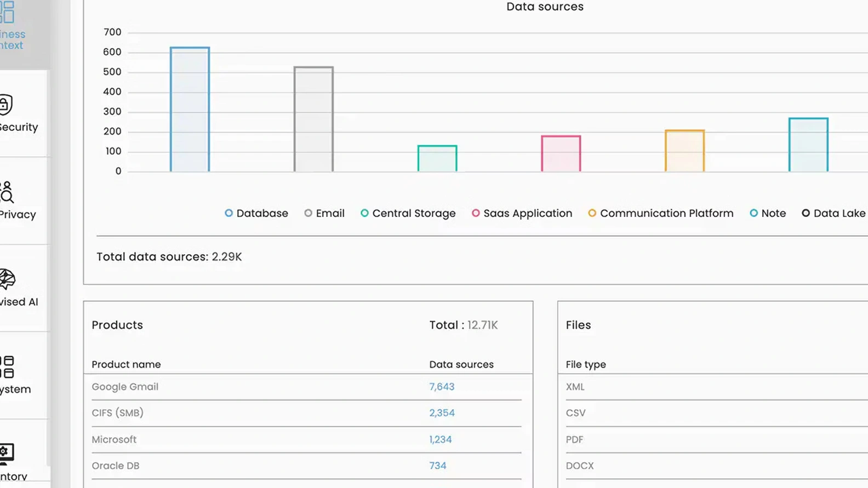Toggle the Database series in chart legend
This screenshot has height=488, width=868.
coord(256,213)
